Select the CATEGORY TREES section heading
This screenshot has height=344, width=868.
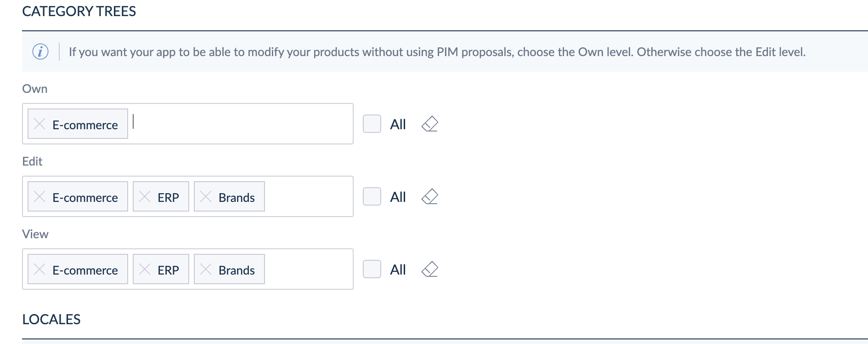point(79,11)
